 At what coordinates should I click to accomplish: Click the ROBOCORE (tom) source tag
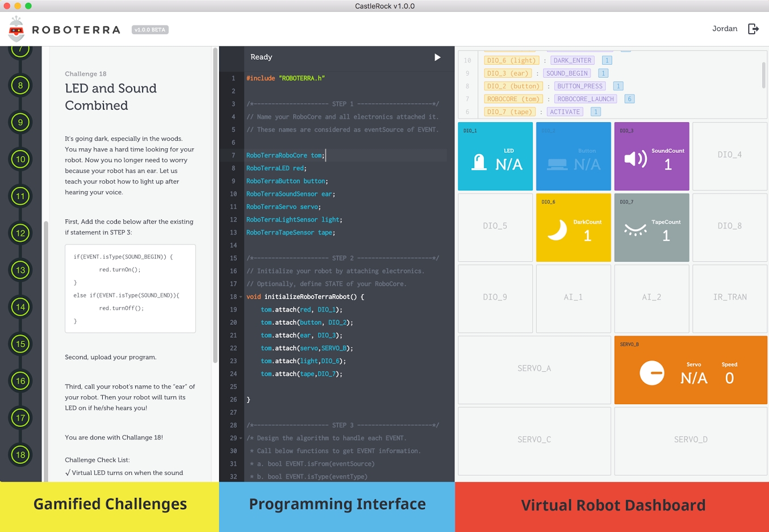[513, 99]
